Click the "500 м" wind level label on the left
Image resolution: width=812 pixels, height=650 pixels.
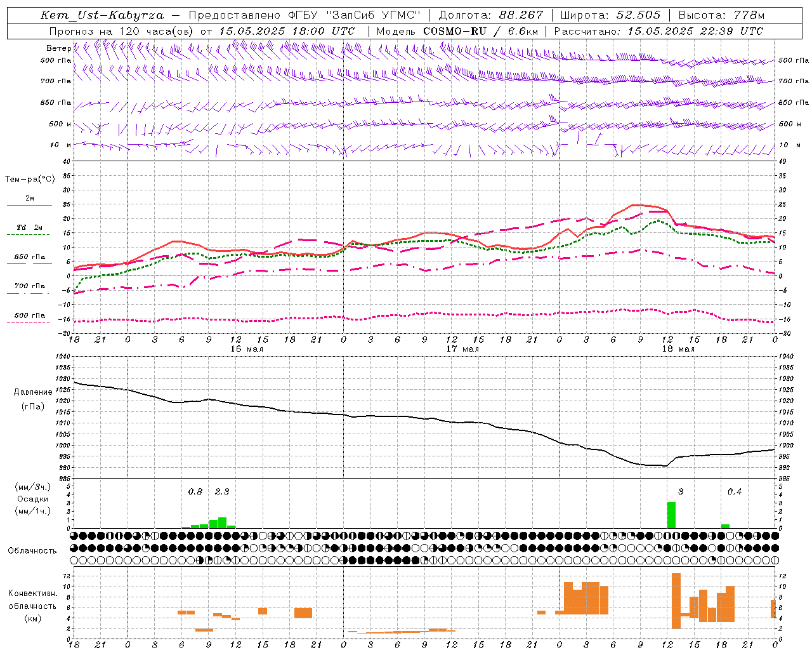click(x=60, y=124)
